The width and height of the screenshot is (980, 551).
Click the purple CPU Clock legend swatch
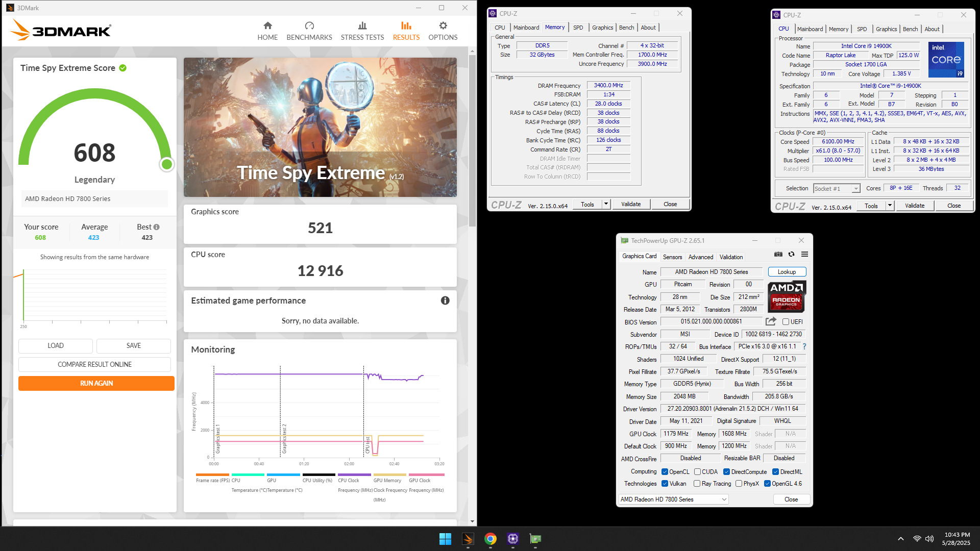point(354,474)
